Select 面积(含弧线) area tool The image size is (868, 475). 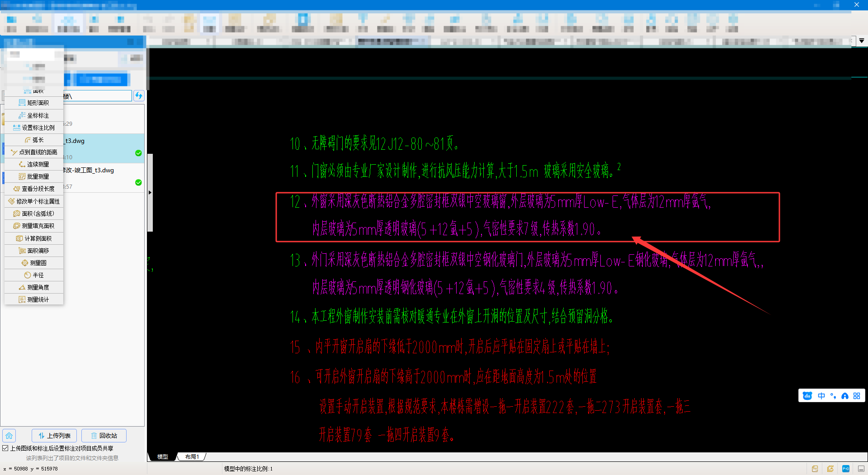[x=34, y=214]
